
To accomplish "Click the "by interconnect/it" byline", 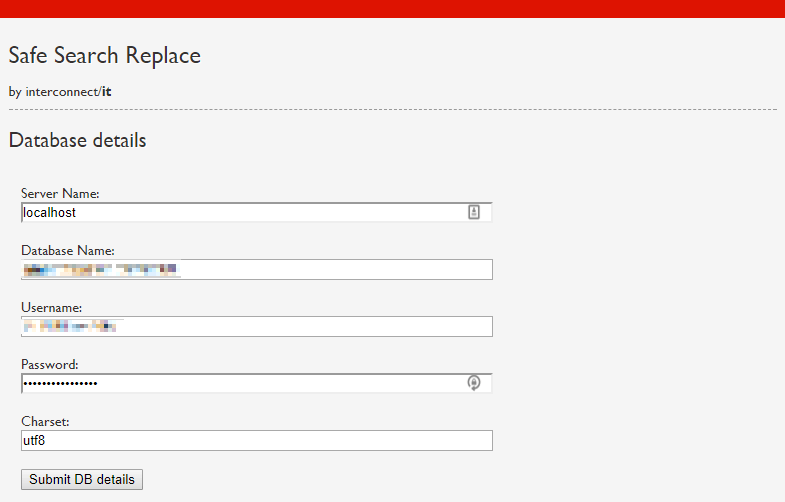I will pyautogui.click(x=60, y=92).
